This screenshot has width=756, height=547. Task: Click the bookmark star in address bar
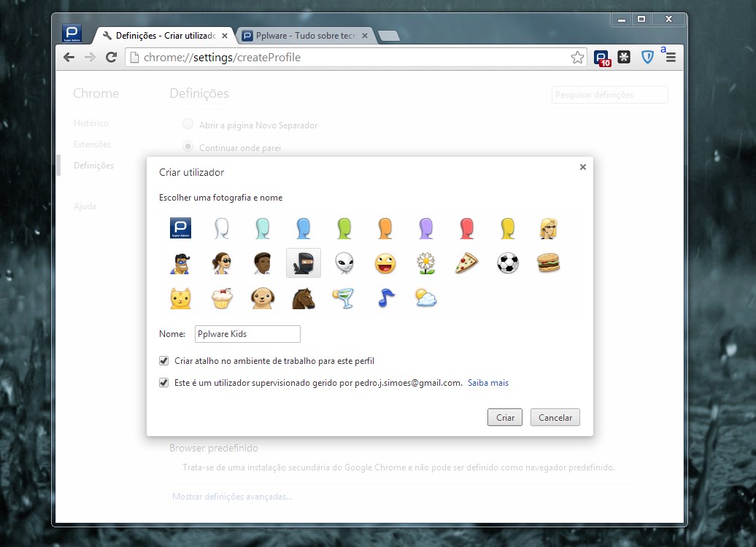click(x=577, y=58)
